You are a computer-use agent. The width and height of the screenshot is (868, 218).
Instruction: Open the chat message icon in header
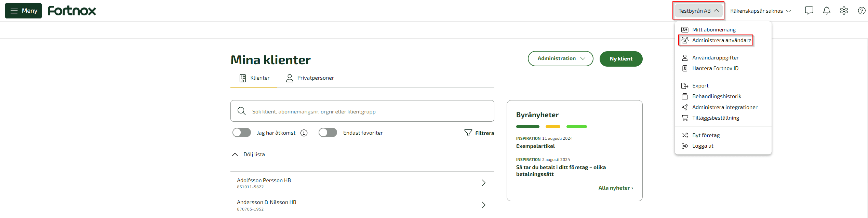click(x=809, y=11)
